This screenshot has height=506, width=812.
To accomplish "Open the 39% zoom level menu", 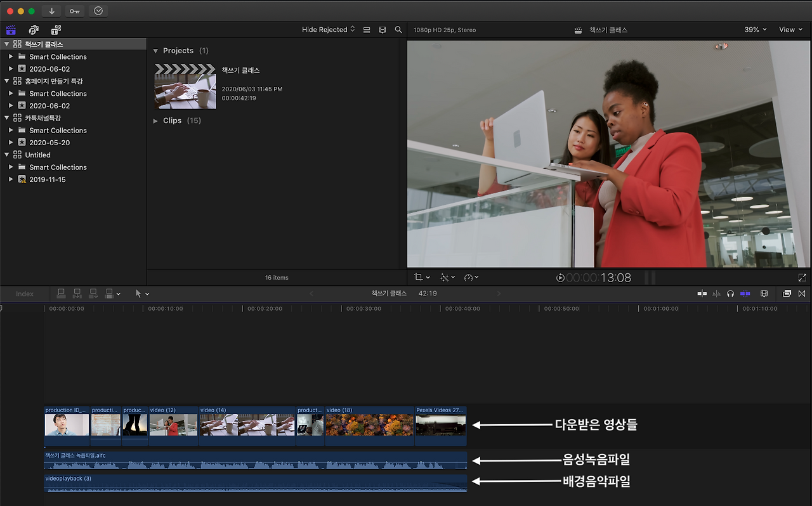I will pos(756,30).
